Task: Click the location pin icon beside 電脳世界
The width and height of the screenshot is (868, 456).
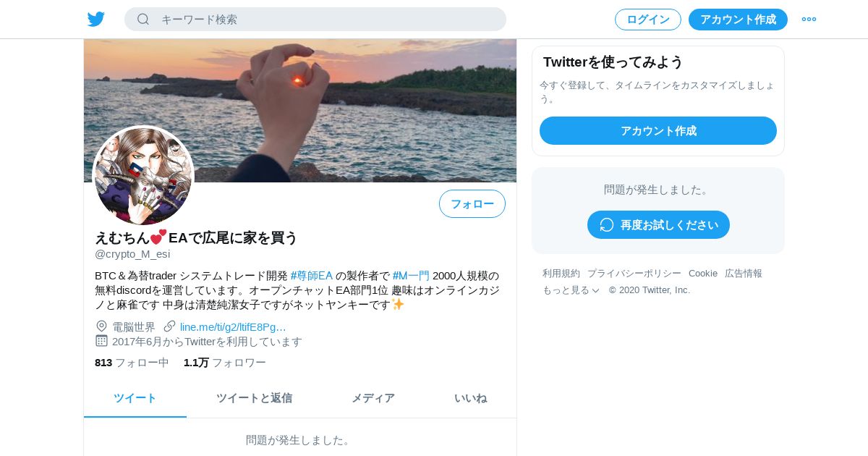Action: [x=101, y=326]
